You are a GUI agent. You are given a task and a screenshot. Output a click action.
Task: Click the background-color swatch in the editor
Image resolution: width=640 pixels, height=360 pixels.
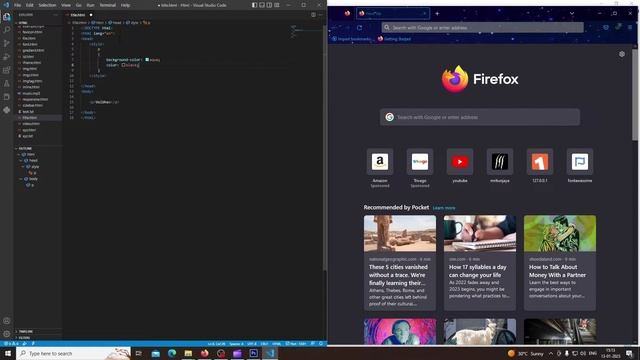point(147,60)
